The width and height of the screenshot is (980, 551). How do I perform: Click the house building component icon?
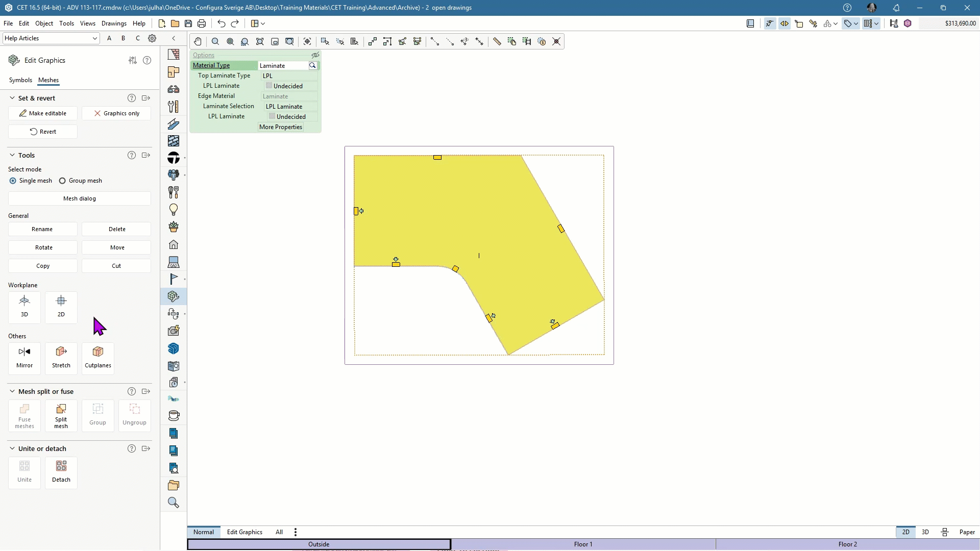click(x=174, y=244)
